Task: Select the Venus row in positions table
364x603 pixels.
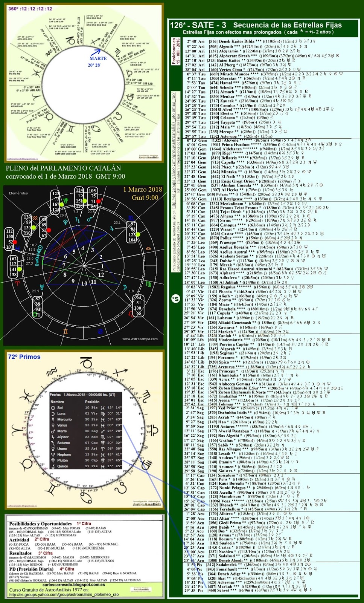Action: [x=86, y=425]
